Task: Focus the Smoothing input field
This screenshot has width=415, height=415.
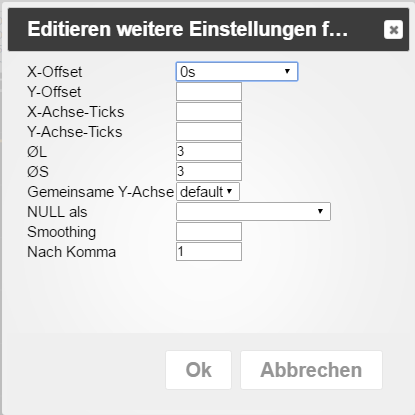Action: point(209,231)
